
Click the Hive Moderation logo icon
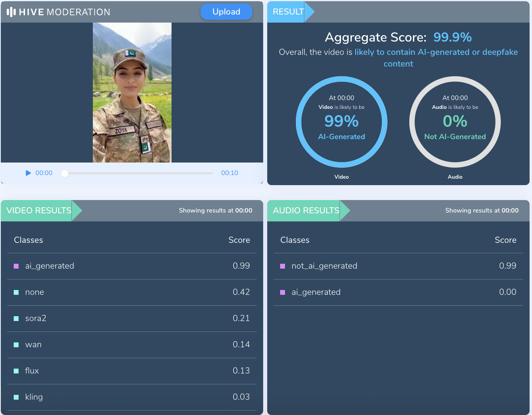(x=11, y=12)
